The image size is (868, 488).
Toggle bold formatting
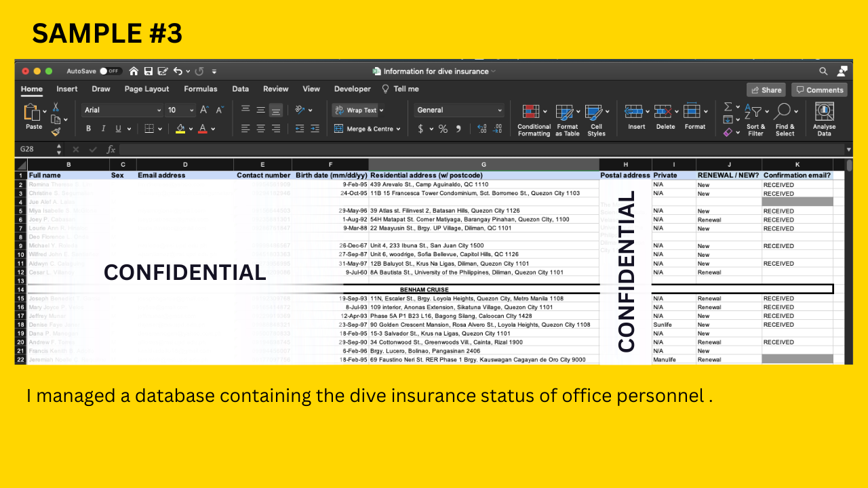88,129
